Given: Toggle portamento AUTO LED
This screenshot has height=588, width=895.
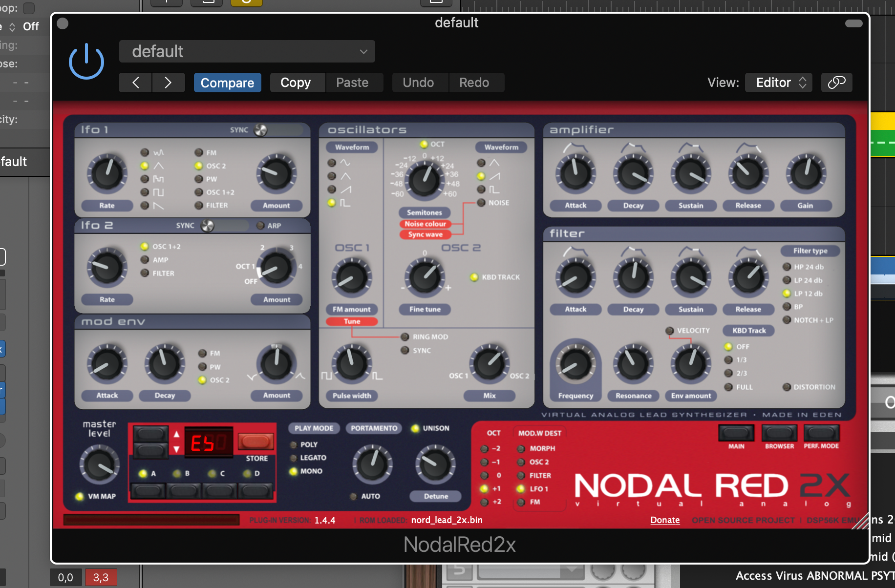Looking at the screenshot, I should click(x=353, y=496).
